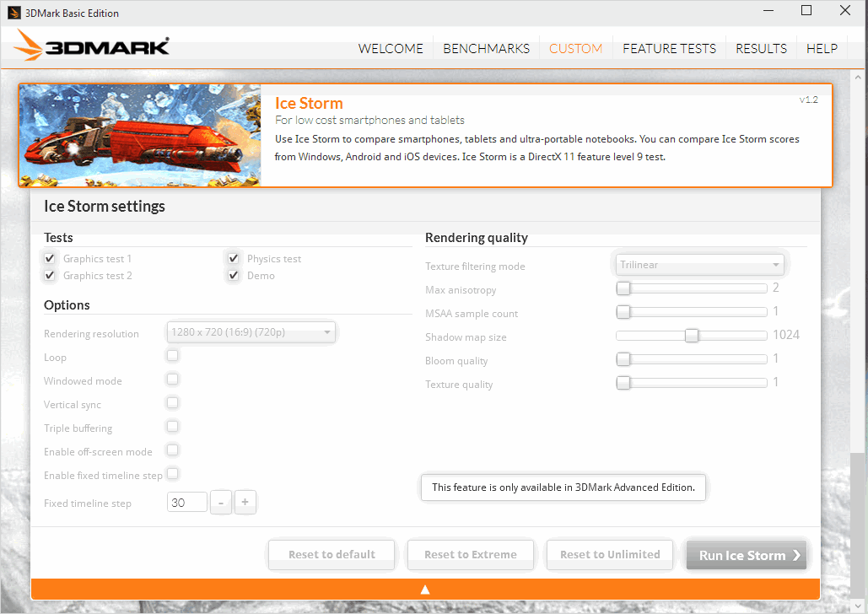Click Reset to Extreme button

point(471,555)
